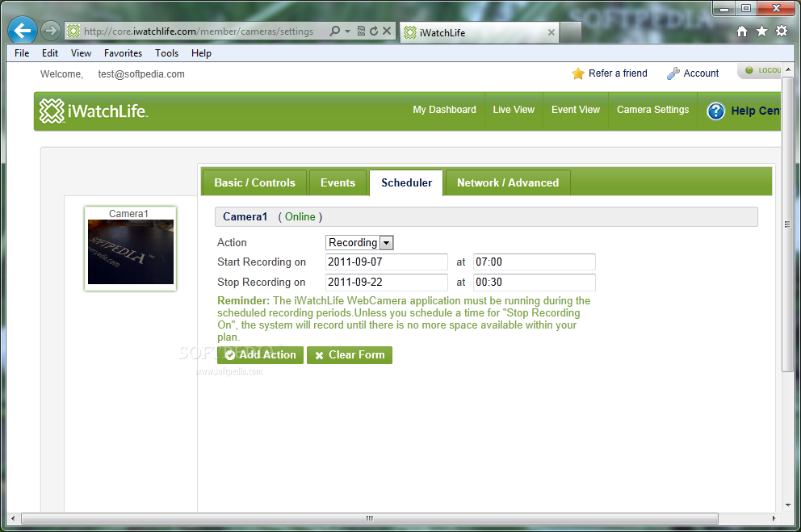The image size is (801, 532).
Task: Click the Help Center question mark icon
Action: coord(715,111)
